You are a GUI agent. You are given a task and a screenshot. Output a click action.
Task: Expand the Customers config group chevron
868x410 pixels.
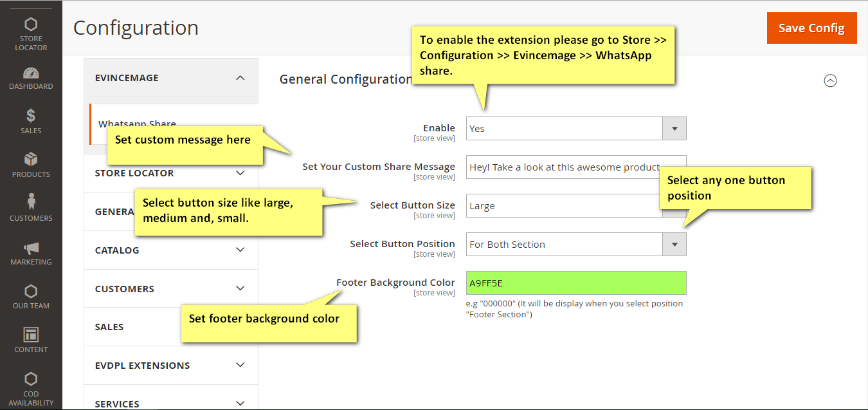(x=240, y=288)
